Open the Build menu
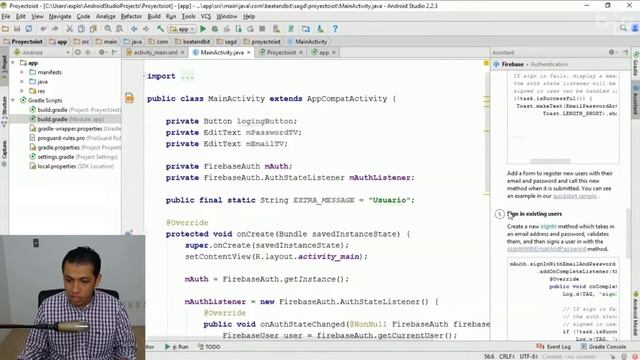640x360 pixels. tap(154, 16)
